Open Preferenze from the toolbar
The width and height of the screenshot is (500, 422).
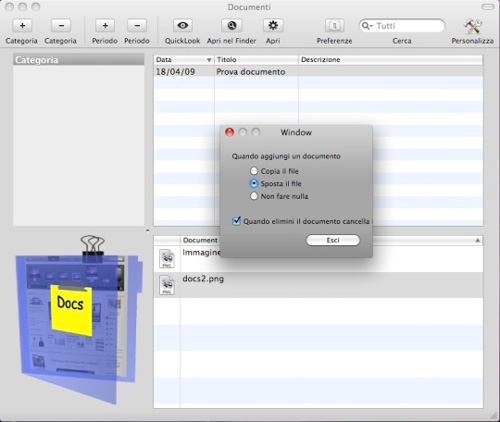[335, 26]
